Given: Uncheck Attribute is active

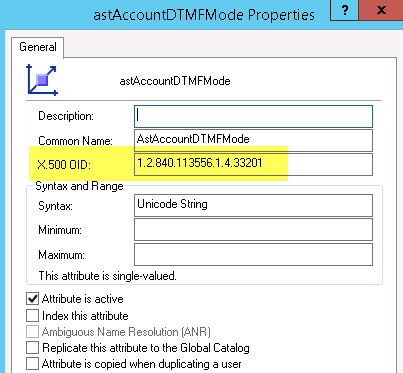Looking at the screenshot, I should 32,299.
